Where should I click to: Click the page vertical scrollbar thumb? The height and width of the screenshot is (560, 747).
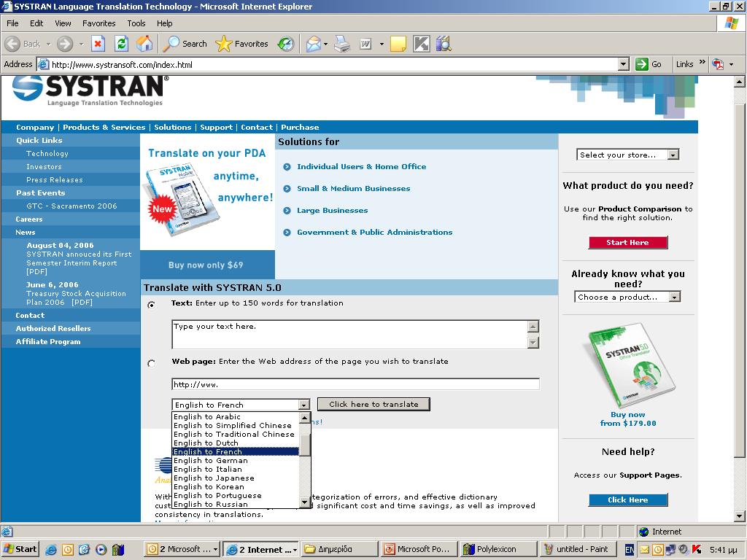740,280
